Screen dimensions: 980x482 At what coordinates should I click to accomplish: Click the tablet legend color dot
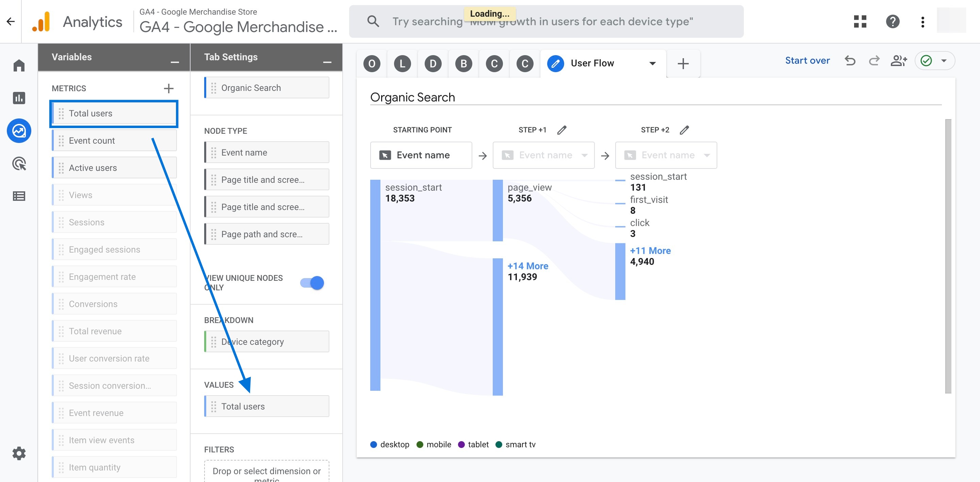[x=461, y=444]
